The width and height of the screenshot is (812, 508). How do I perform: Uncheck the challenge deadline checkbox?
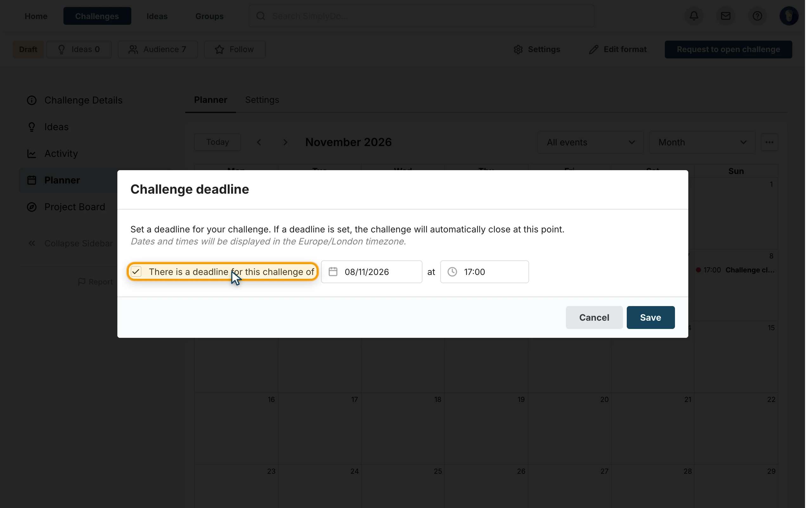(x=136, y=271)
